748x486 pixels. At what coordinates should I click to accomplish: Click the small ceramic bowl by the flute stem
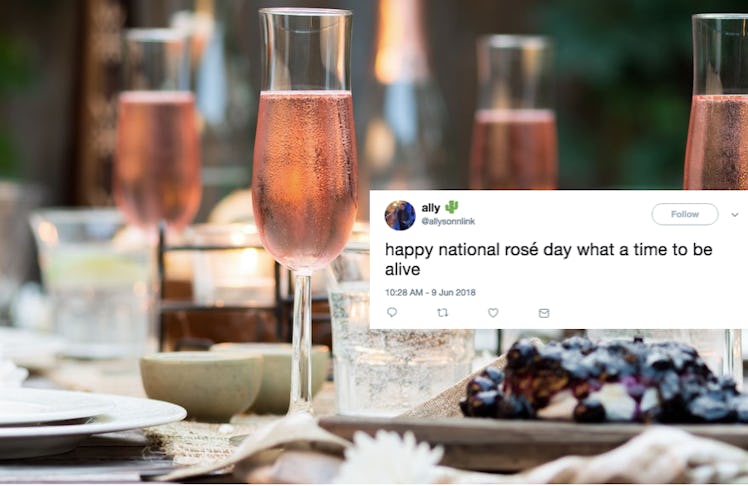(201, 385)
